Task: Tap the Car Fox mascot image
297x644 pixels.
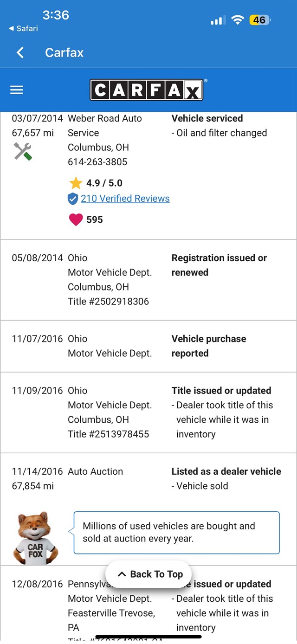Action: coord(35,538)
